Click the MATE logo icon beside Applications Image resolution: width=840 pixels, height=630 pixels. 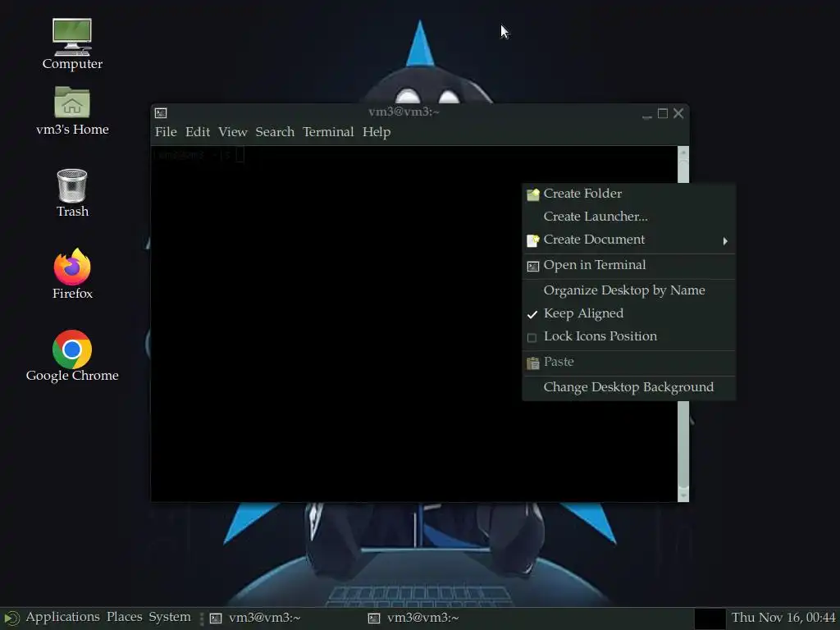coord(11,619)
